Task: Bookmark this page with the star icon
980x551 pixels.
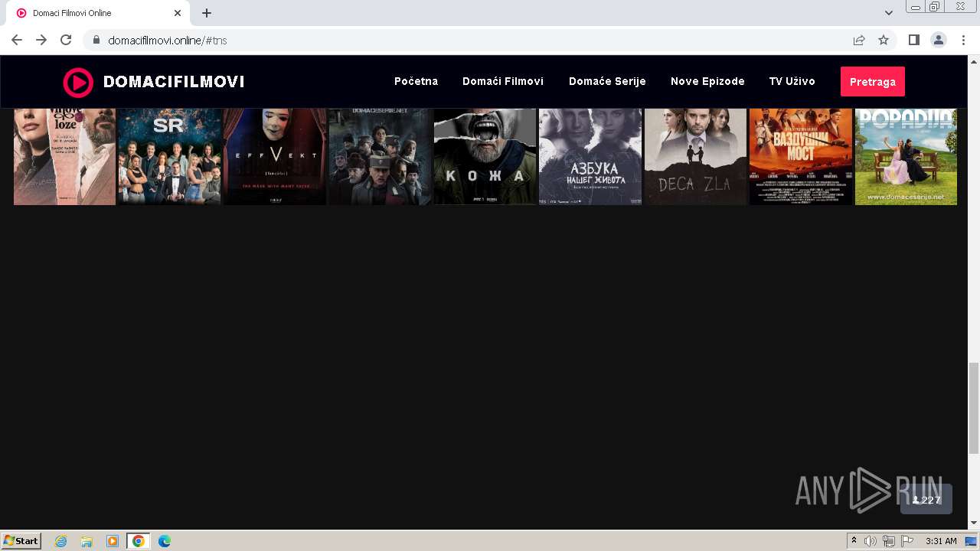Action: tap(884, 40)
